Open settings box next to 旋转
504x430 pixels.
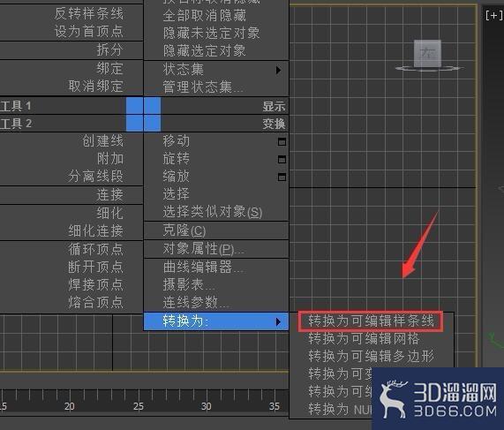point(282,160)
